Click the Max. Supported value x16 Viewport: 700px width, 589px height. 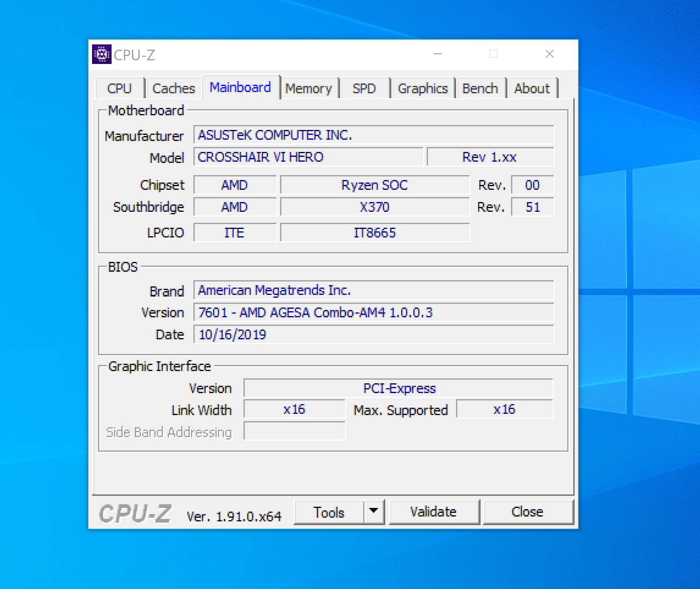pyautogui.click(x=505, y=409)
